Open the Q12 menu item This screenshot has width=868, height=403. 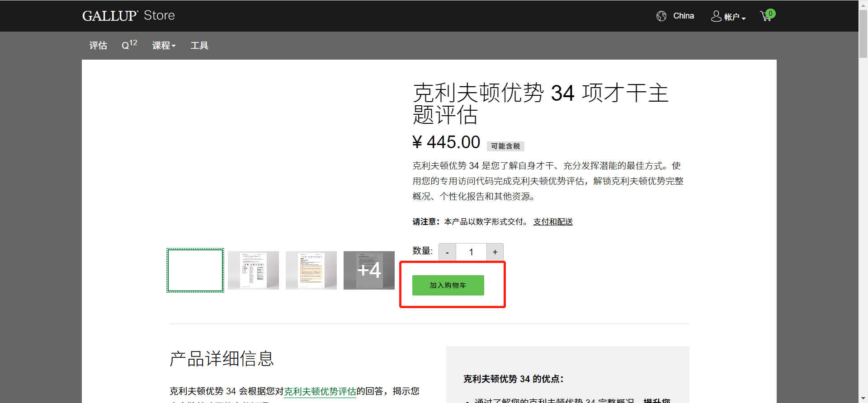pyautogui.click(x=129, y=45)
